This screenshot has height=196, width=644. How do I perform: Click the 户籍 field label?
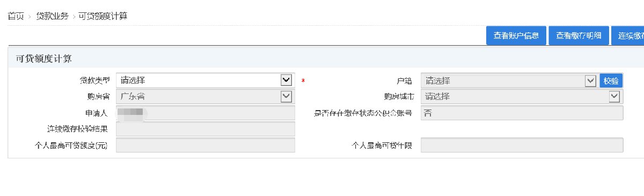404,81
